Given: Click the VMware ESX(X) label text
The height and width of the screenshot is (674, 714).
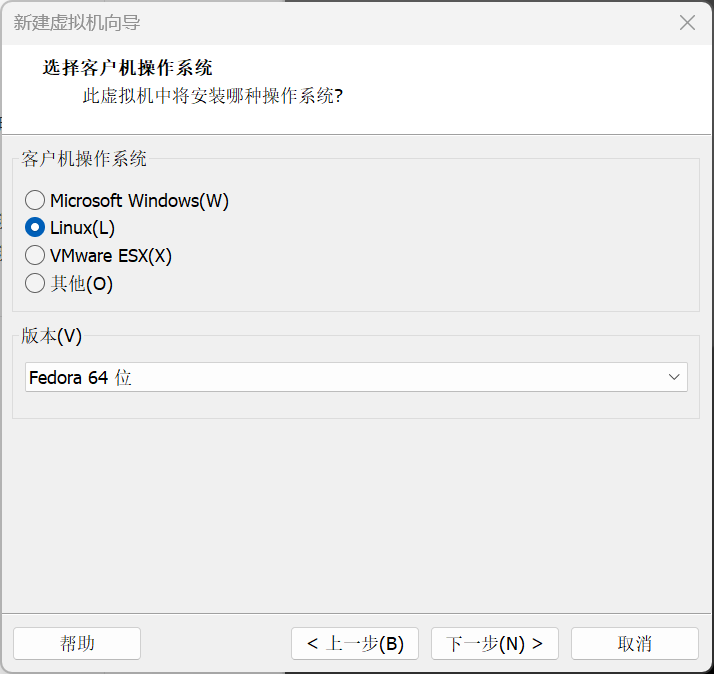Looking at the screenshot, I should [x=111, y=256].
